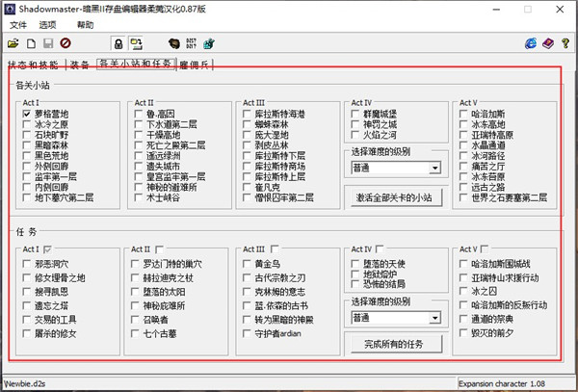Enable the 哈洛加斯围城战 quest checkbox
This screenshot has height=392, width=578.
463,264
